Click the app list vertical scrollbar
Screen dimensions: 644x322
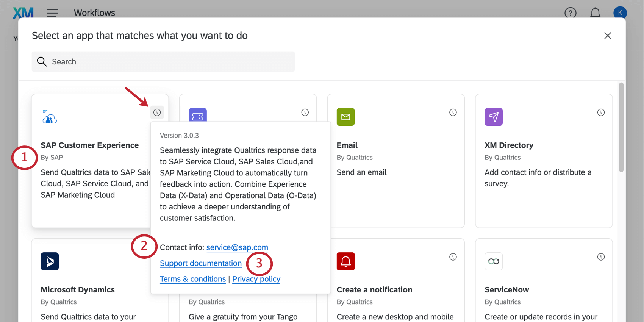click(621, 127)
